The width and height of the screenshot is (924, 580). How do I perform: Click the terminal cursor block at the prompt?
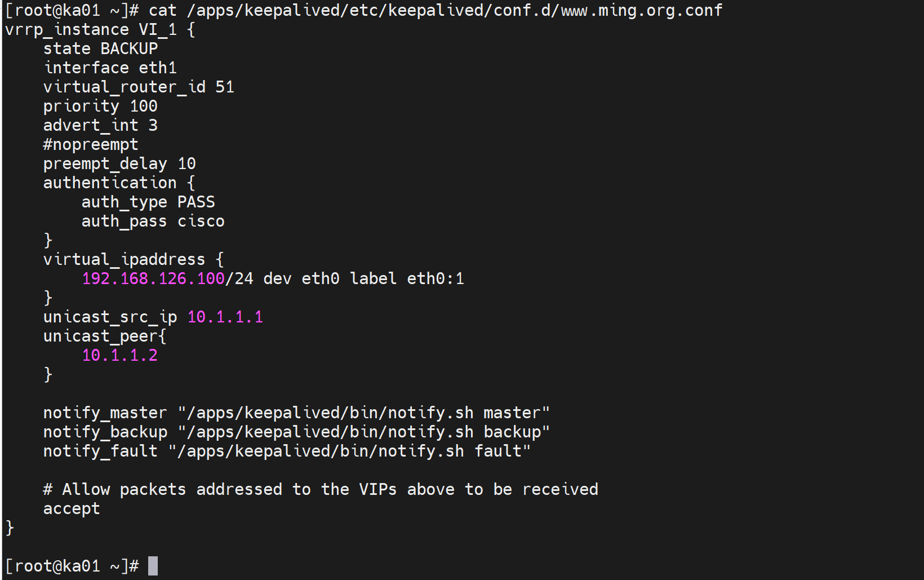point(153,566)
